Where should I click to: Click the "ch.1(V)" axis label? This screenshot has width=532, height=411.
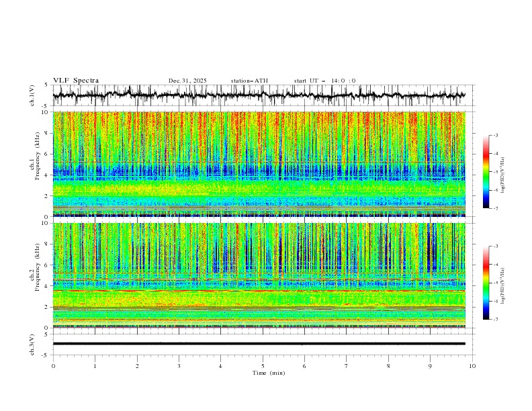tap(32, 95)
